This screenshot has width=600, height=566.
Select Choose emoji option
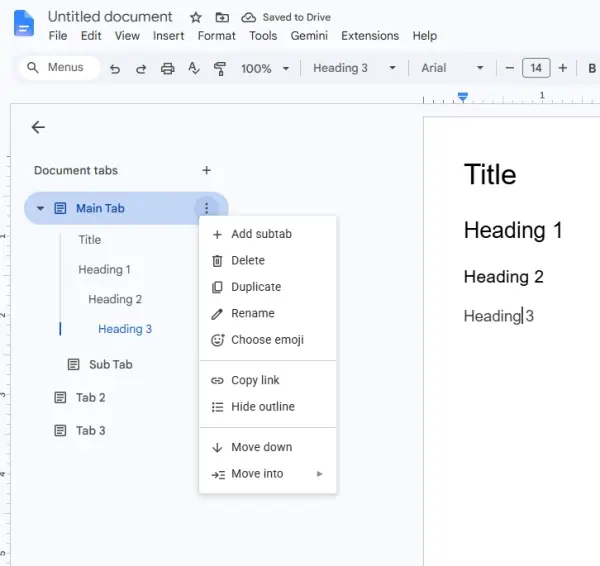[267, 339]
